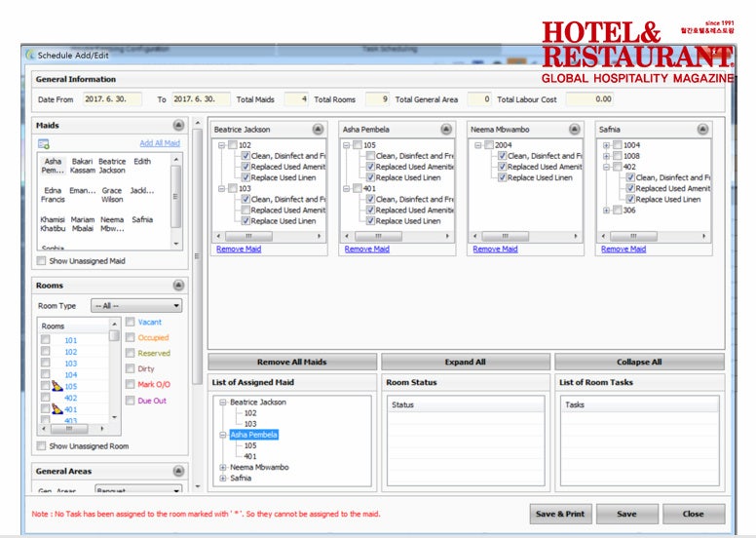This screenshot has height=538, width=756.
Task: Select maid Edna Francis in Maids list
Action: click(53, 195)
